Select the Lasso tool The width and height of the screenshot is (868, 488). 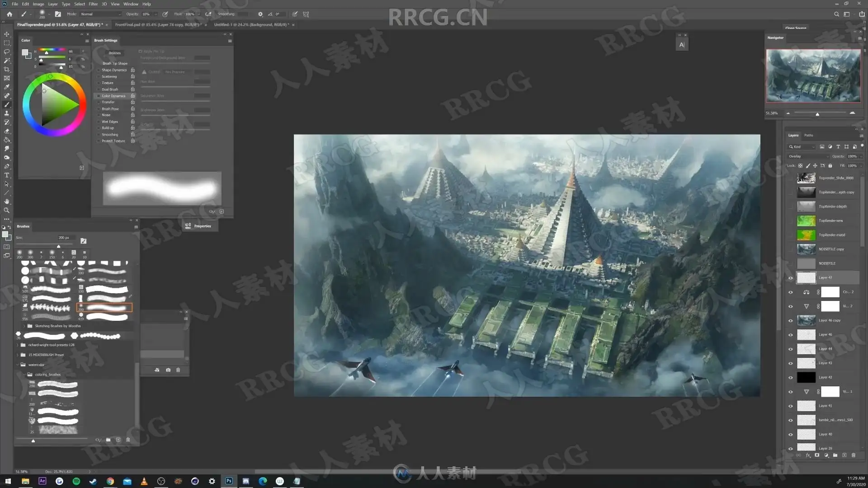pyautogui.click(x=7, y=52)
